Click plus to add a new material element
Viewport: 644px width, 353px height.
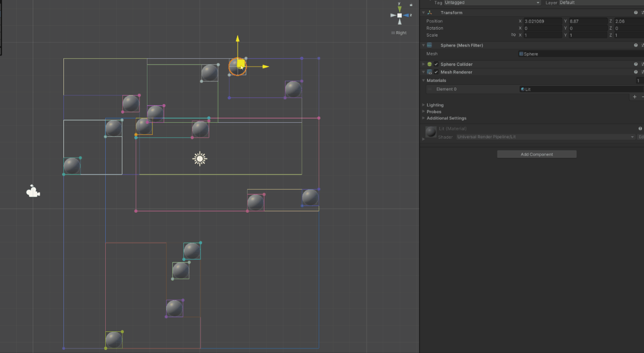pos(634,97)
